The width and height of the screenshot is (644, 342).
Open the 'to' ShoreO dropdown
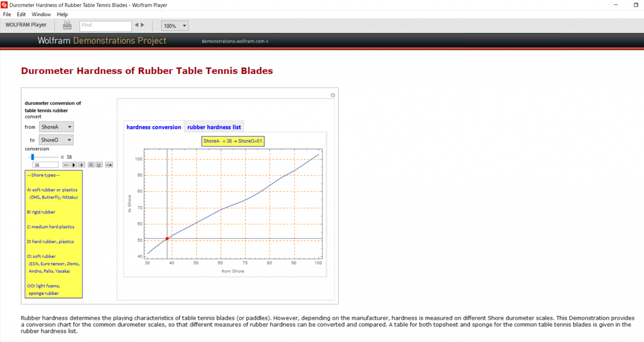coord(56,140)
